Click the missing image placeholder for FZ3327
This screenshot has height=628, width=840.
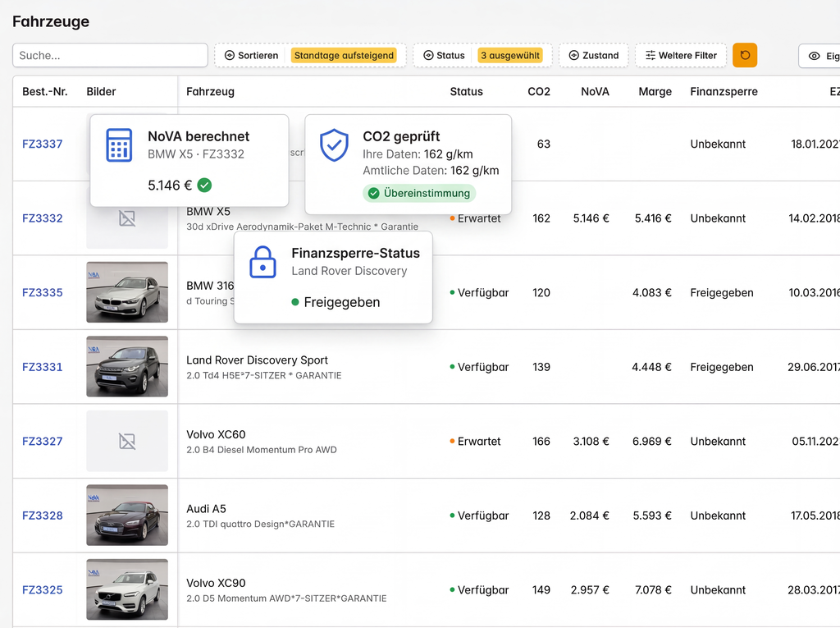tap(127, 442)
